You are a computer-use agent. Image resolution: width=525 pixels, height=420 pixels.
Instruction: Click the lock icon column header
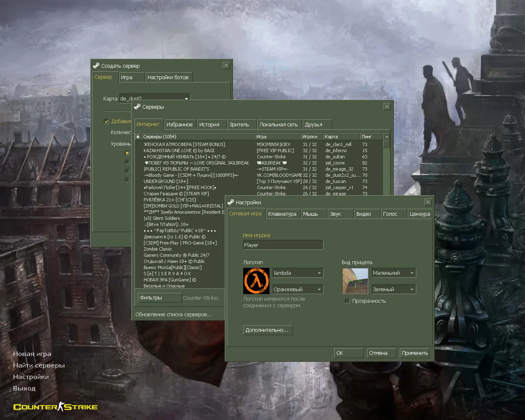(x=138, y=137)
